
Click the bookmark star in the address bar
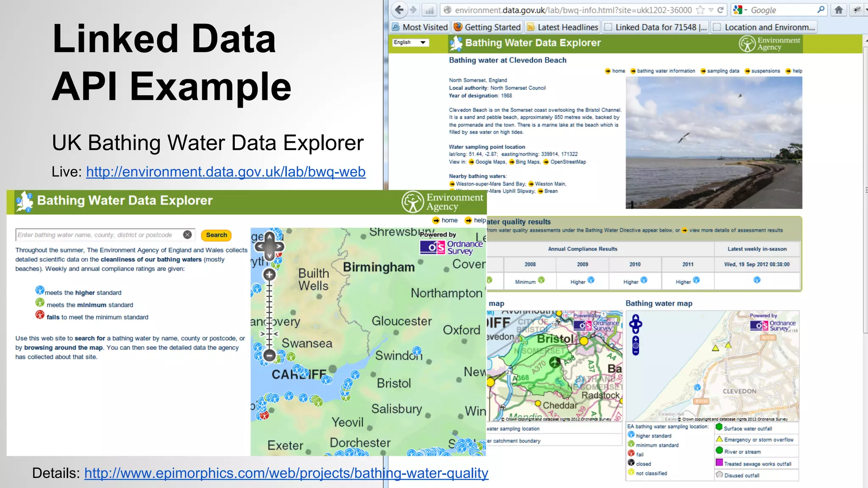coord(701,10)
